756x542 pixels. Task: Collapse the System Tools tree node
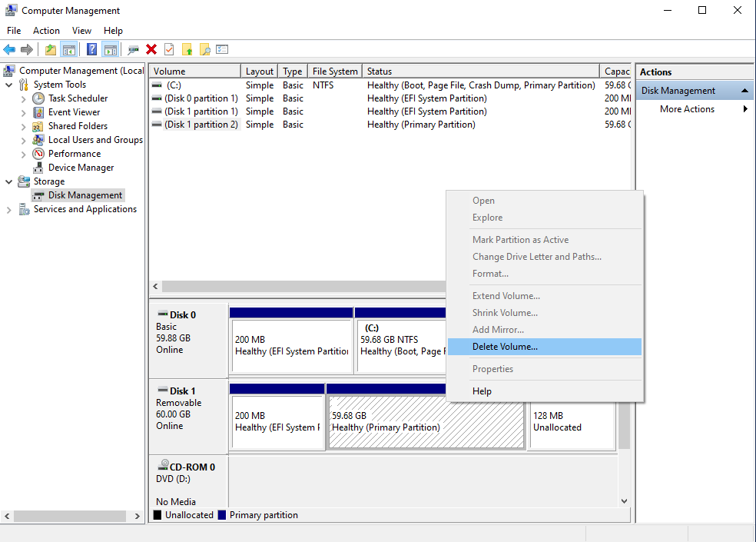9,85
